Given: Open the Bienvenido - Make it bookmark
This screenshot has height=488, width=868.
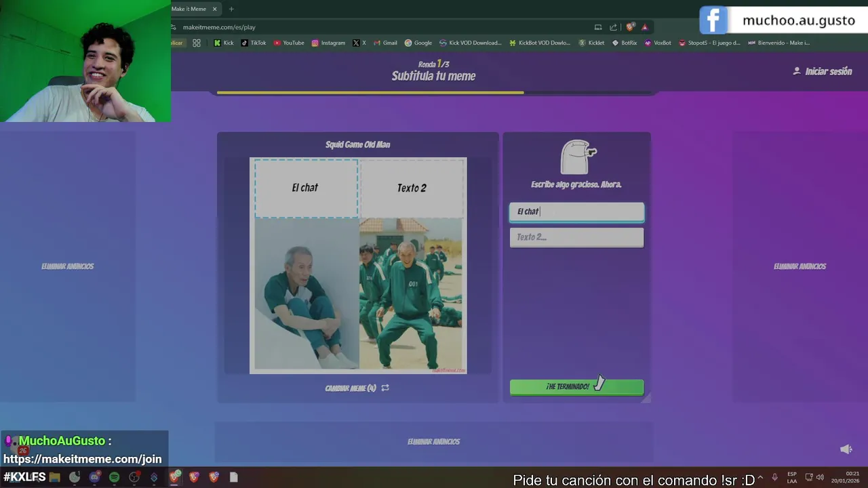Looking at the screenshot, I should 778,43.
